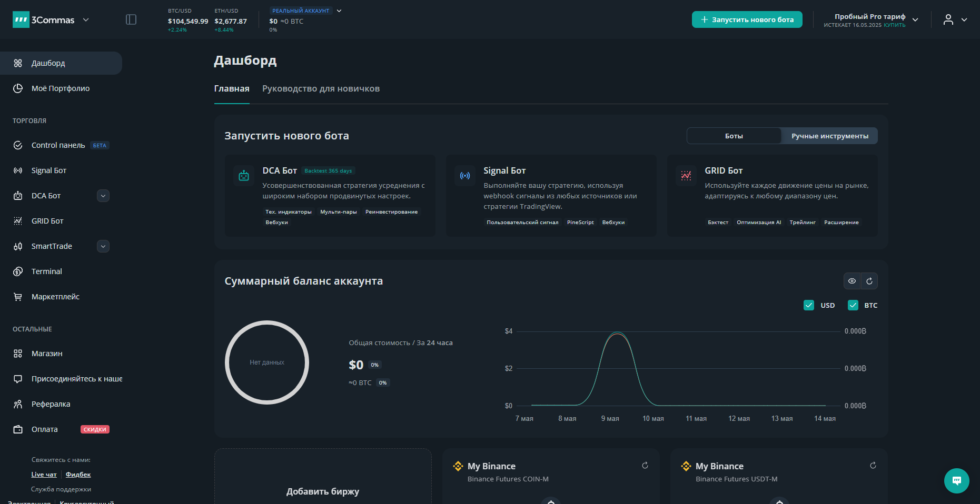
Task: Click the Нет данных donut chart
Action: (x=267, y=362)
